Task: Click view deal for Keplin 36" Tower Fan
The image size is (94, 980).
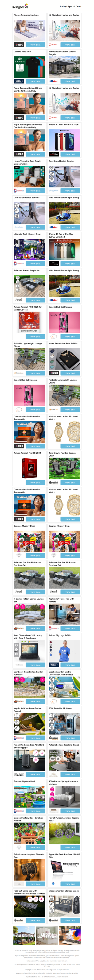Action: [70, 628]
